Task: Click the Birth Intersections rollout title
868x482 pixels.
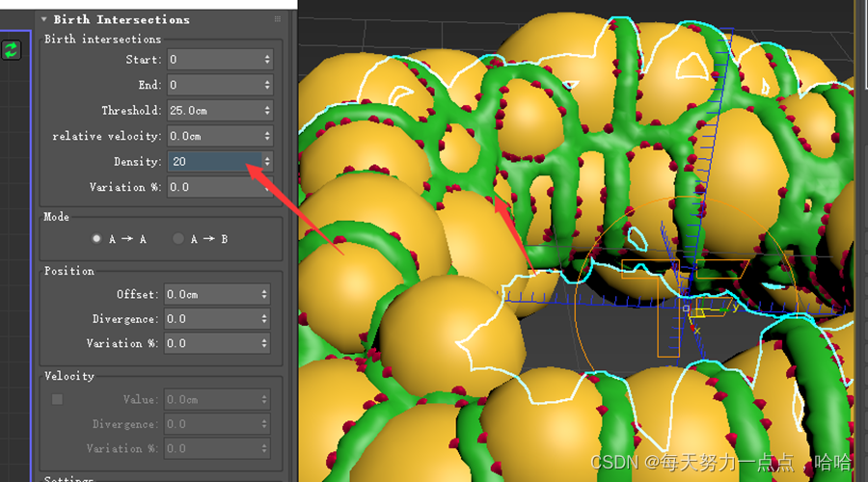Action: point(122,19)
